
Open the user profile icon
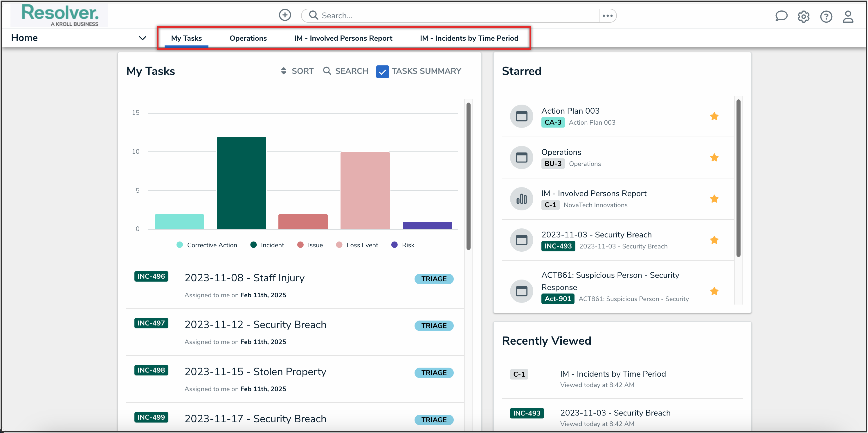tap(848, 17)
